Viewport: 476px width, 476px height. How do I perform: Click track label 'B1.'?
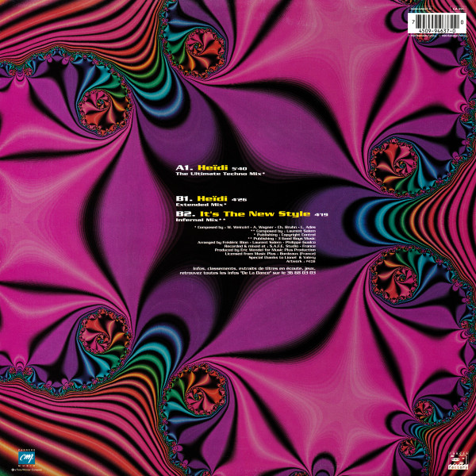coord(185,199)
